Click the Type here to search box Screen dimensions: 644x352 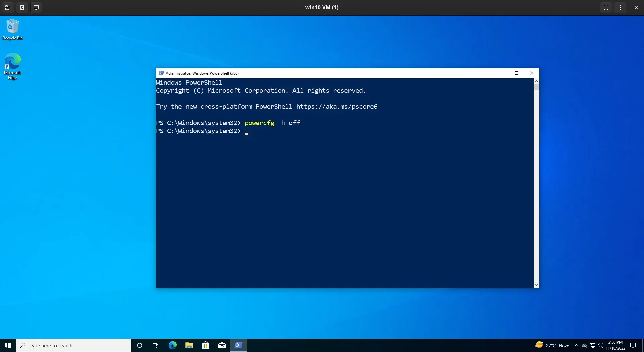coord(74,345)
